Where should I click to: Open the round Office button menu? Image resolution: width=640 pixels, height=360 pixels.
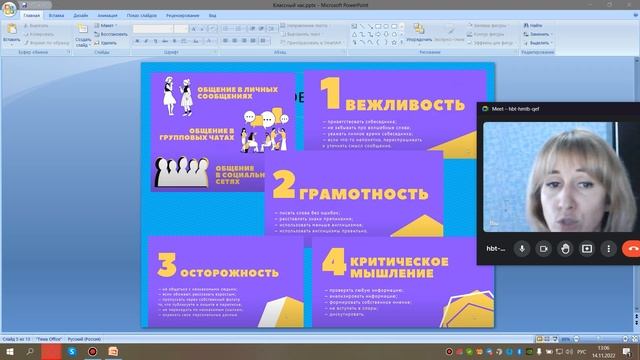pos(9,8)
